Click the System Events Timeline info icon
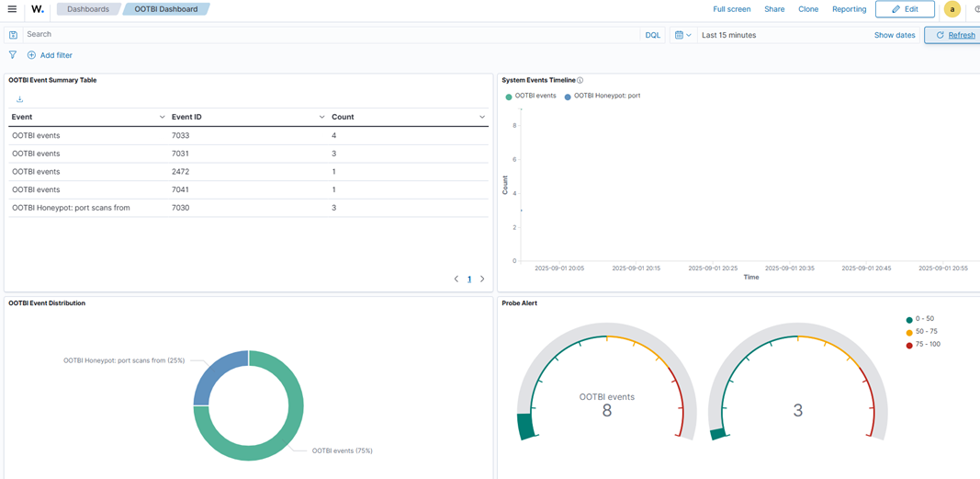 (580, 81)
